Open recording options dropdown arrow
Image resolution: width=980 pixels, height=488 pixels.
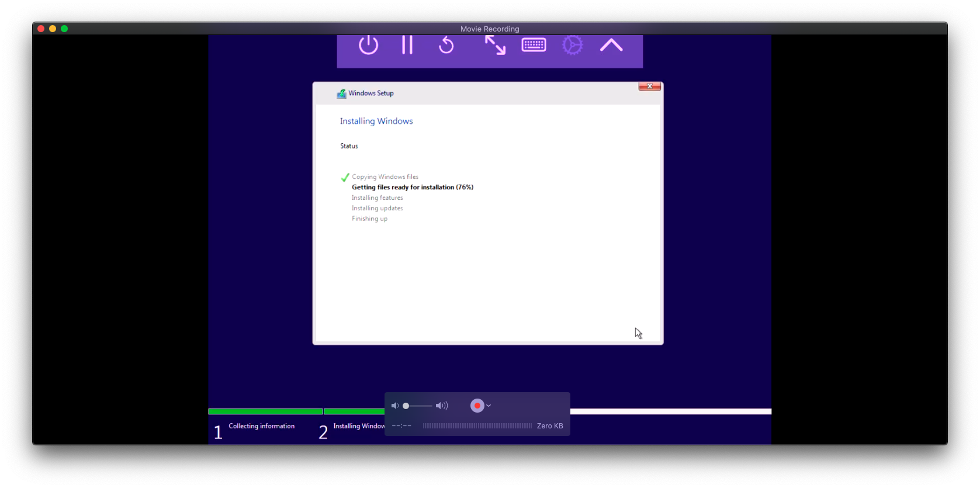[x=489, y=406]
